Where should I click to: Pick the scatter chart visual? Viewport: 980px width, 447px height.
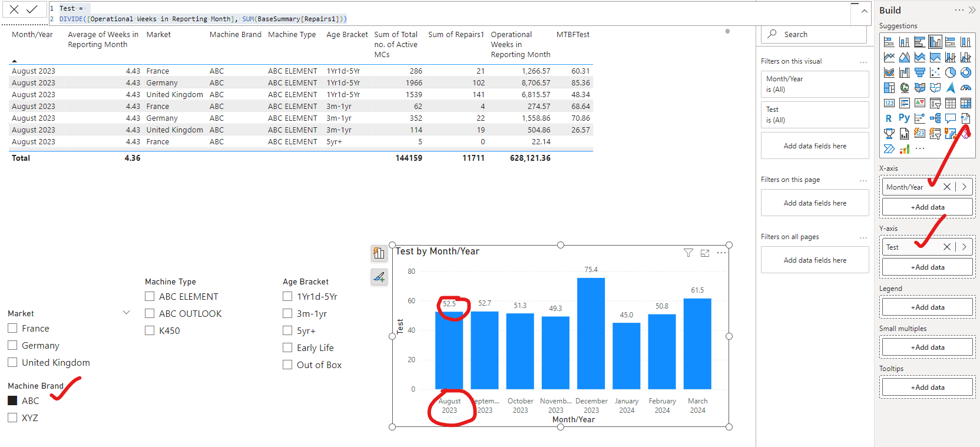point(935,72)
